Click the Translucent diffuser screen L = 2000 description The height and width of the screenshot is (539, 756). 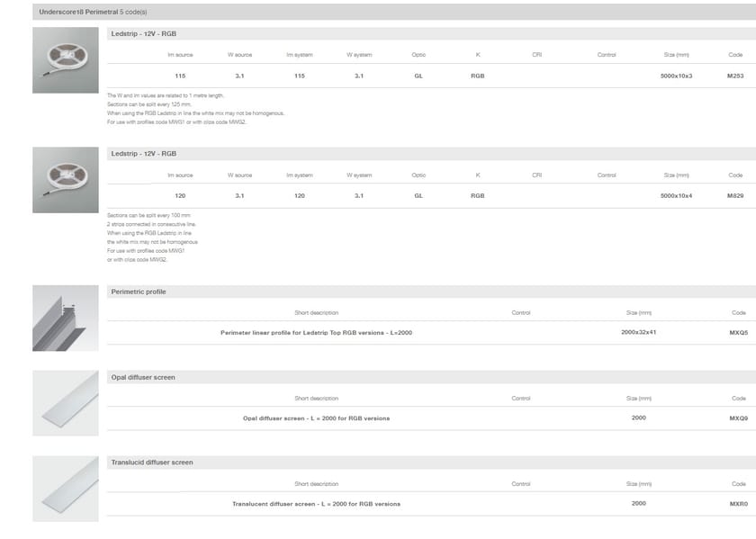pyautogui.click(x=316, y=504)
